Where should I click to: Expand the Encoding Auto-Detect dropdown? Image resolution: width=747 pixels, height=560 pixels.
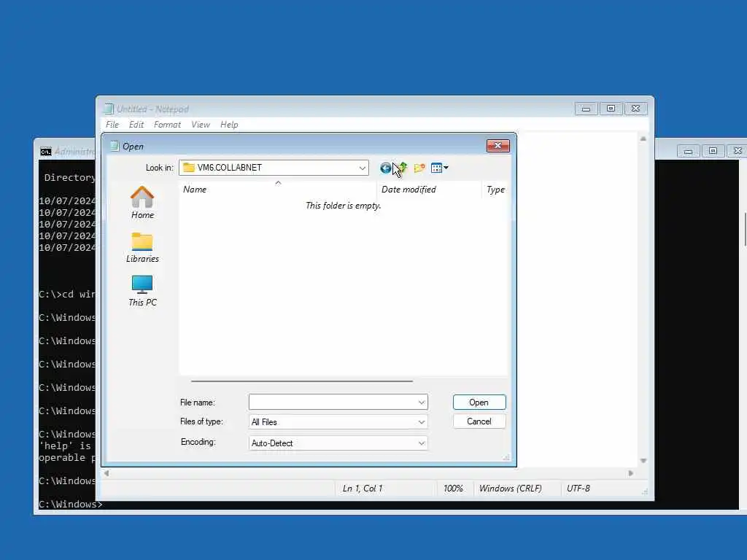(x=422, y=443)
